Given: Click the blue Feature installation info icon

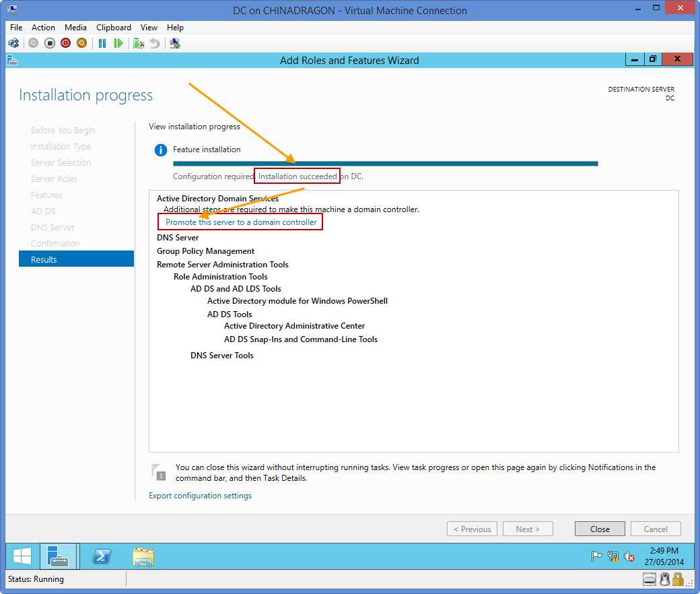Looking at the screenshot, I should coord(161,150).
